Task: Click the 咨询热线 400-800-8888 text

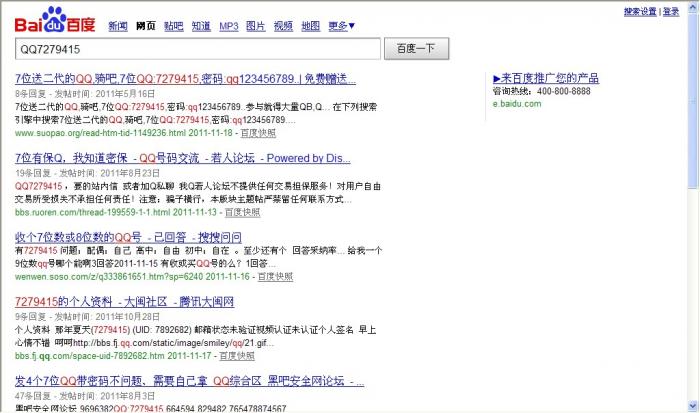Action: tap(542, 91)
